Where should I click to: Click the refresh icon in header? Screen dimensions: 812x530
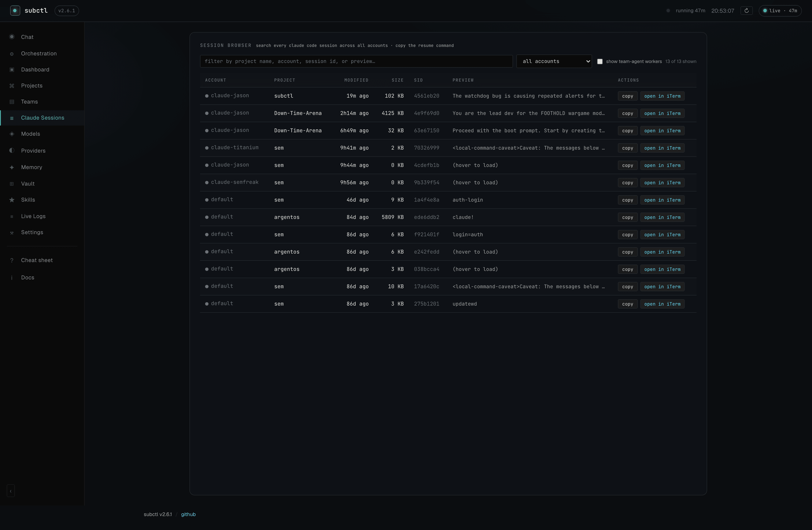[x=746, y=11]
